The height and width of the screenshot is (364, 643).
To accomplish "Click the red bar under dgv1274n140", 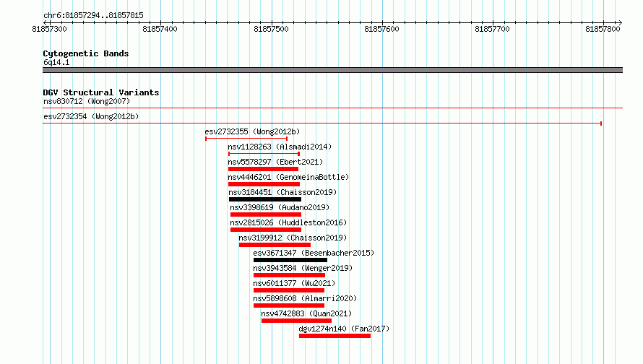I will 335,336.
